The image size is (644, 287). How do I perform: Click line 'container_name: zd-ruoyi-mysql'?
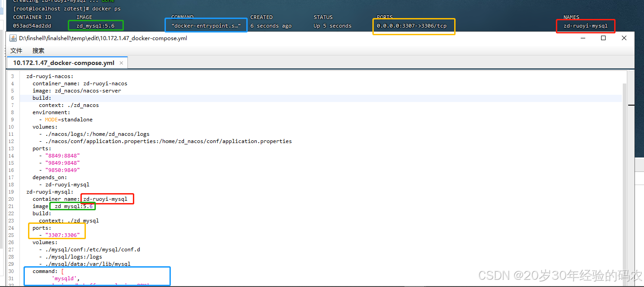[x=80, y=199]
